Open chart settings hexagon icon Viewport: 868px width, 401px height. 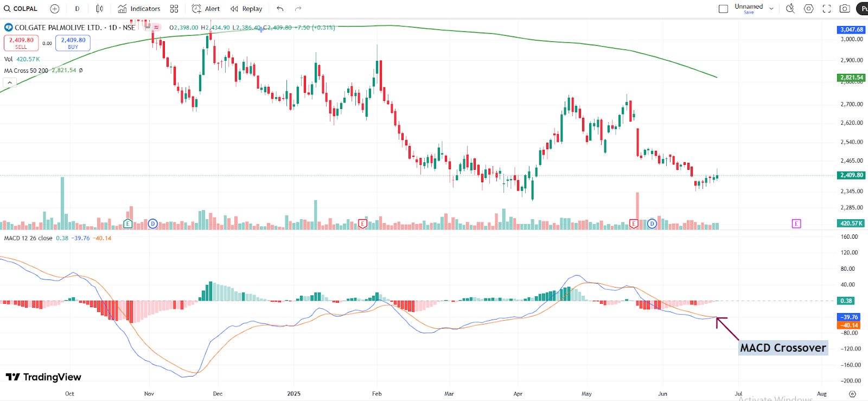click(x=809, y=9)
